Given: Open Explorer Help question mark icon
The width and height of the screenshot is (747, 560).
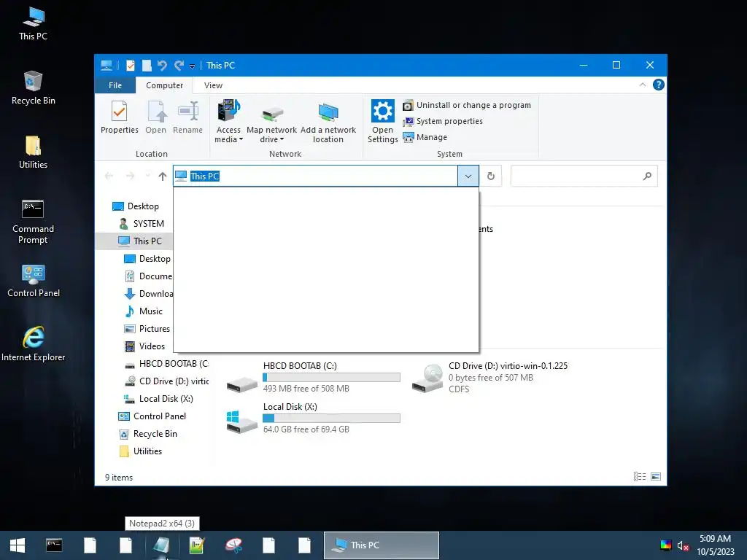Looking at the screenshot, I should tap(659, 85).
